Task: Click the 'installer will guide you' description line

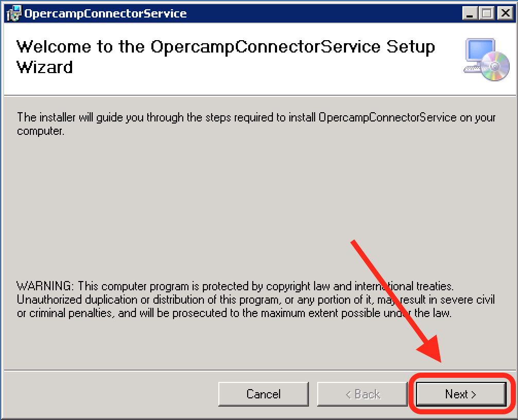Action: point(256,117)
